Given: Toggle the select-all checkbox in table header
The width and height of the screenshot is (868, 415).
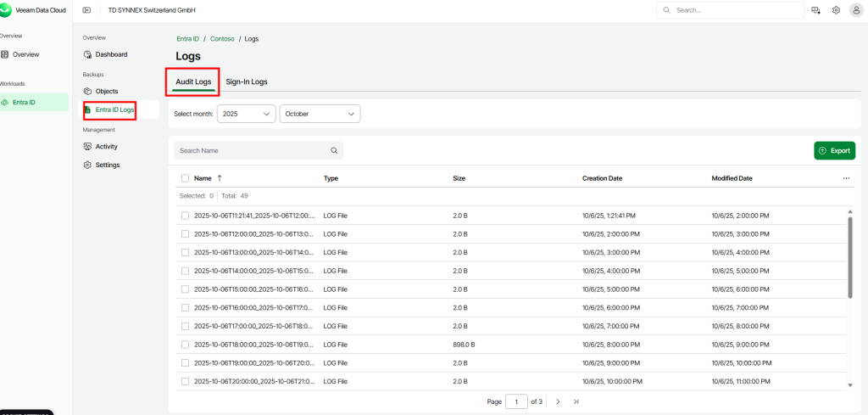Looking at the screenshot, I should (x=185, y=178).
